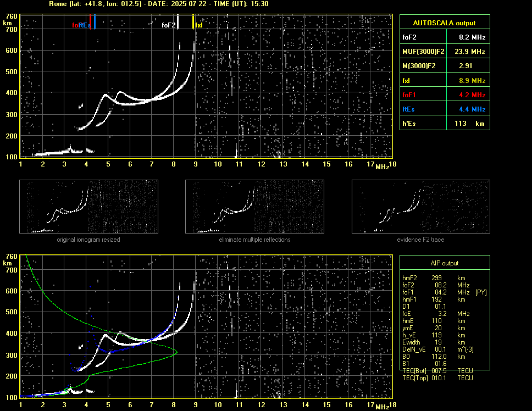Select the 2.91 value cell
Screen dimensions: 532x411
click(x=468, y=66)
